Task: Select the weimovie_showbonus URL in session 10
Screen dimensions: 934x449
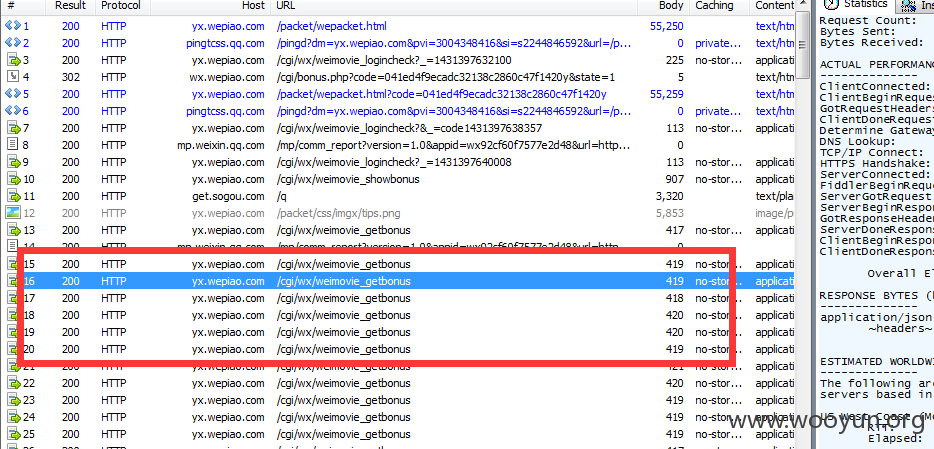Action: [x=348, y=179]
